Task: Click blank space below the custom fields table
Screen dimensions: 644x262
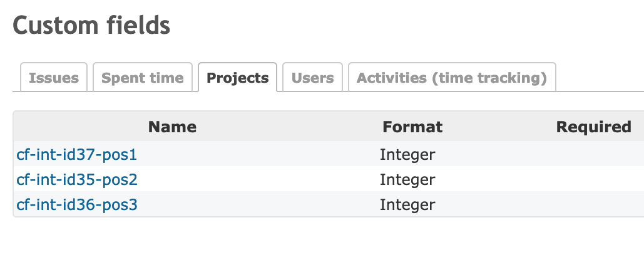Action: [x=313, y=241]
